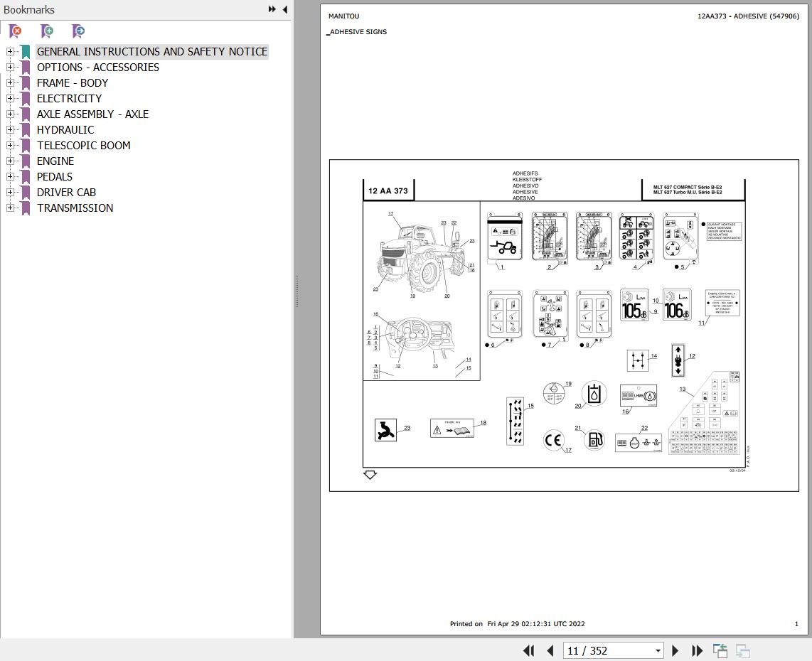Open GENERAL INSTRUCTIONS AND SAFETY NOTICE bookmark
Screen dimensions: 812x661
(x=151, y=52)
